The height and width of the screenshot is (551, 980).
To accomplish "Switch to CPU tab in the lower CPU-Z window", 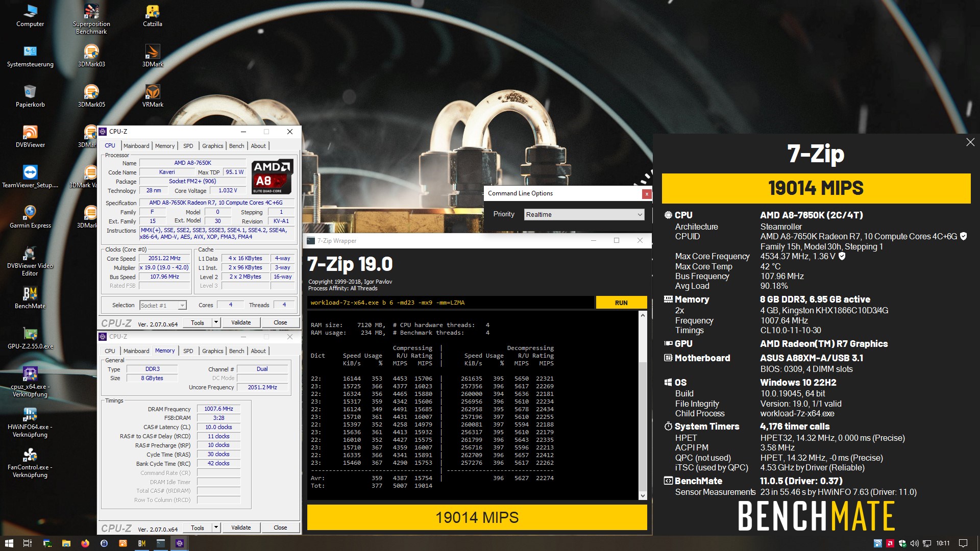I will point(110,351).
